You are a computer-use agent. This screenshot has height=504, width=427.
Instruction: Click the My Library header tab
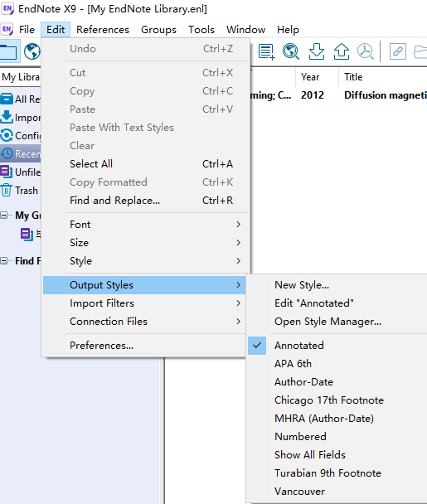[21, 77]
